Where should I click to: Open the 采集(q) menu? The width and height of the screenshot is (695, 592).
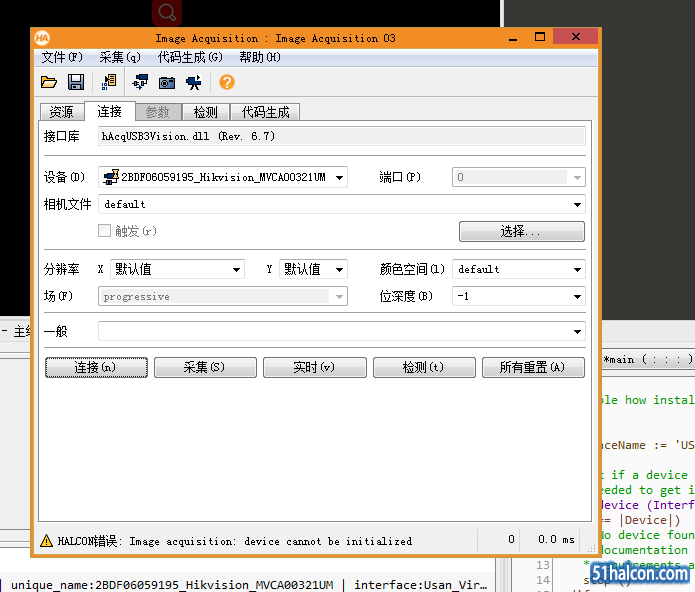[x=120, y=57]
